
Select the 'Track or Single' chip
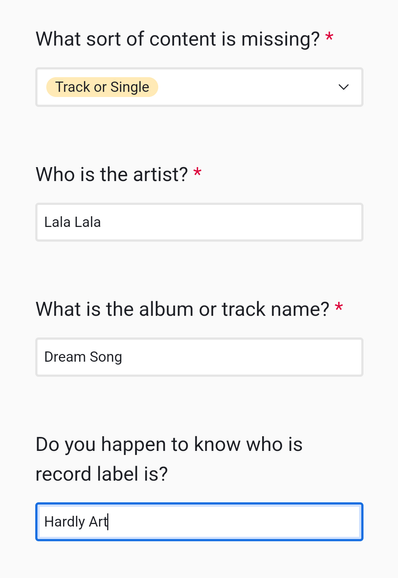102,87
